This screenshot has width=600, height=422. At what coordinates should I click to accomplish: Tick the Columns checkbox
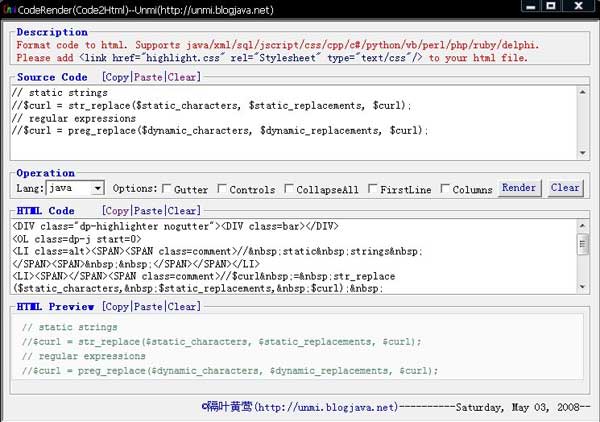click(x=446, y=189)
